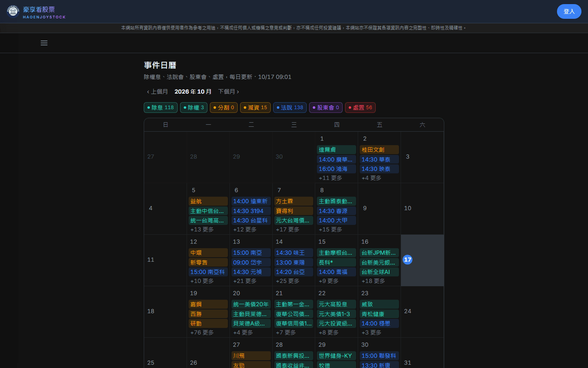Open the 中環 event on October 12

coord(208,253)
